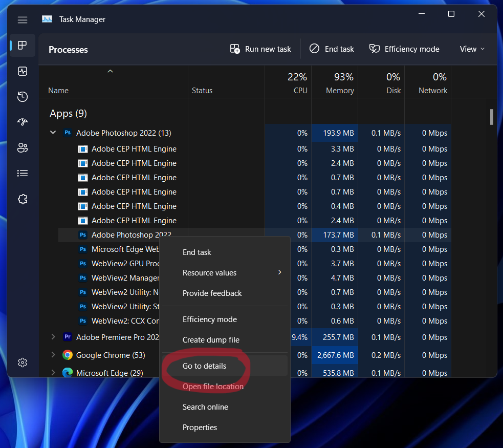Image resolution: width=503 pixels, height=448 pixels.
Task: Click the Ps icon of selected Adobe Photoshop 2022 child row
Action: point(83,235)
